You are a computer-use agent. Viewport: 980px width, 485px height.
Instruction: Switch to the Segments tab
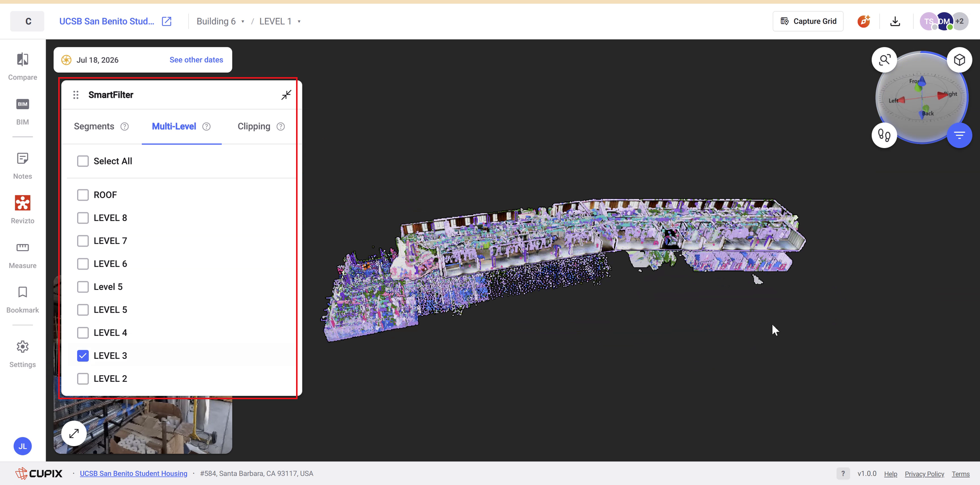tap(94, 127)
